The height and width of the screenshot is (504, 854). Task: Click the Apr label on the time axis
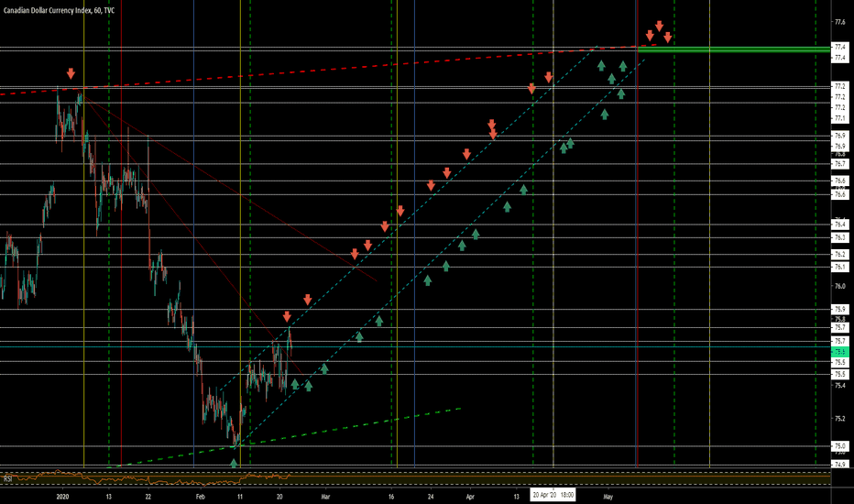471,497
